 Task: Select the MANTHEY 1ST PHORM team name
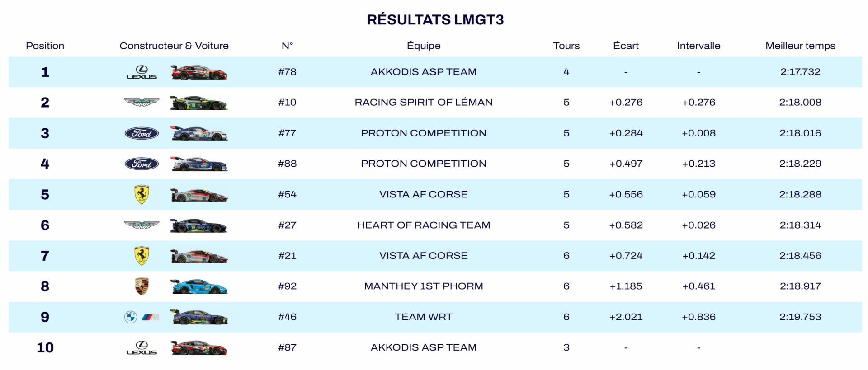coord(423,286)
